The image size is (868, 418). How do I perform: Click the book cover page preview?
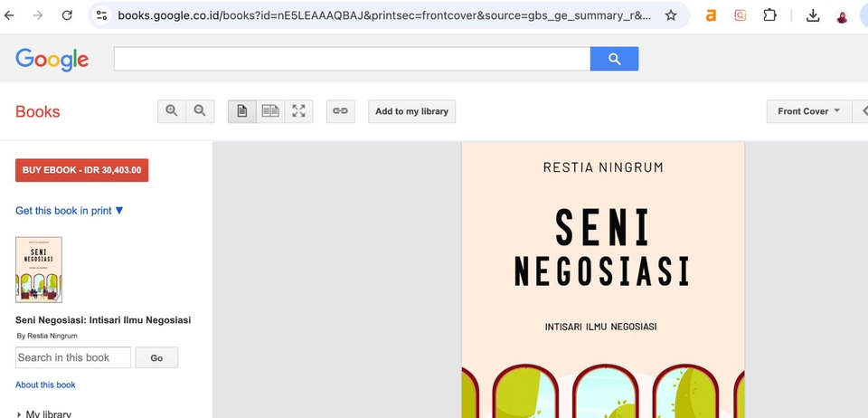(603, 280)
